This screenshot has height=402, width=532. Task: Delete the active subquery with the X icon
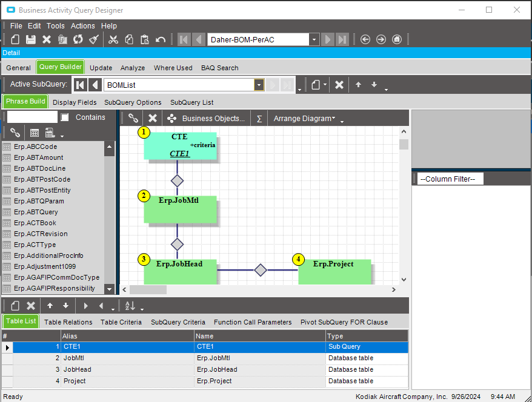coord(339,85)
